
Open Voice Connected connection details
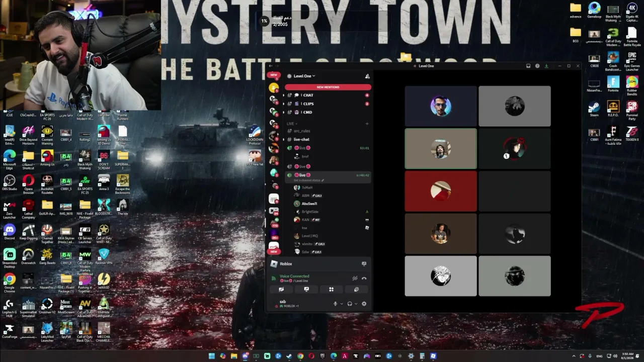[x=294, y=276]
